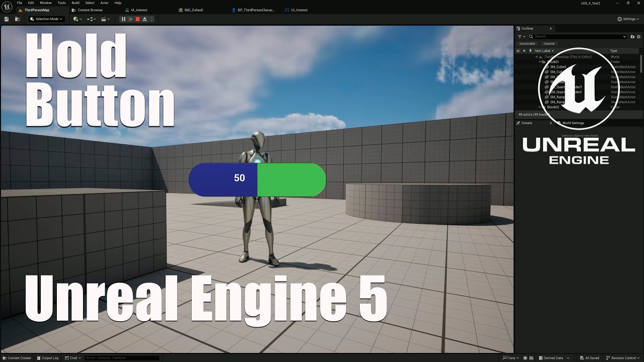
Task: Open the Window menu
Action: tap(45, 3)
